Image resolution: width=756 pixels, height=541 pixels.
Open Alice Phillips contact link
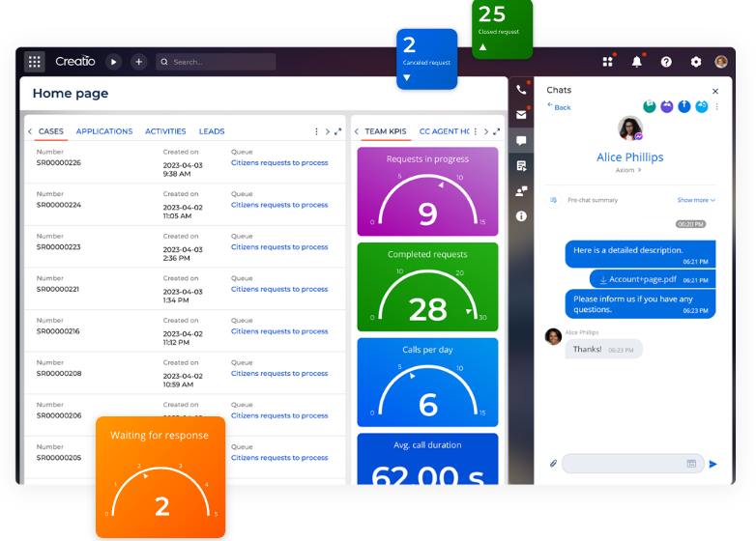[x=630, y=157]
